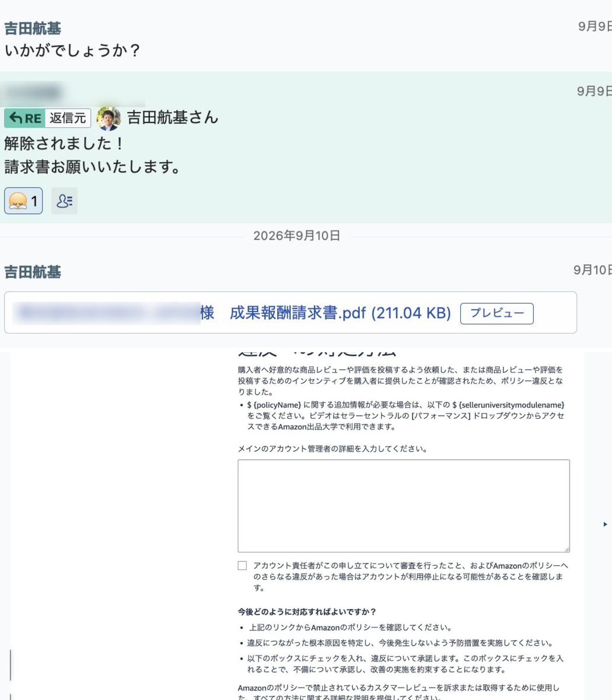612x700 pixels.
Task: Click the 9月10日 timestamp of the PDF message
Action: (592, 270)
